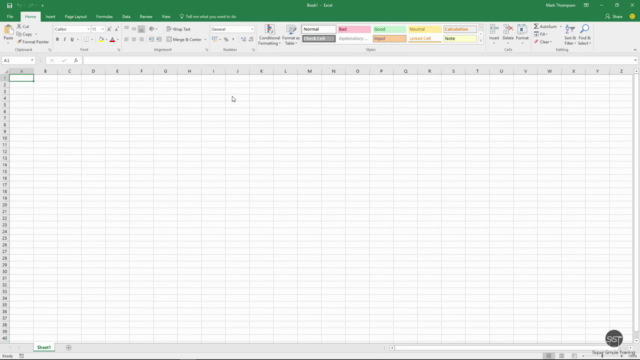Apply the Bad cell style

pos(354,29)
